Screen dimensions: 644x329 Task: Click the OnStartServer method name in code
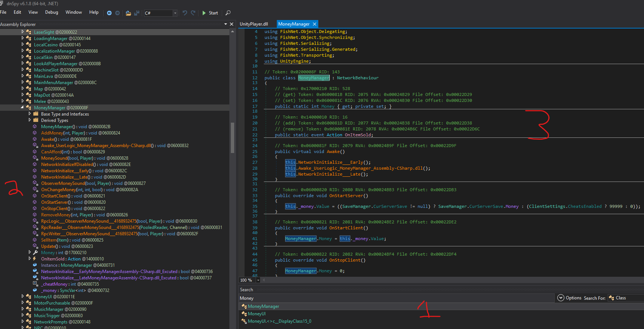coord(346,196)
